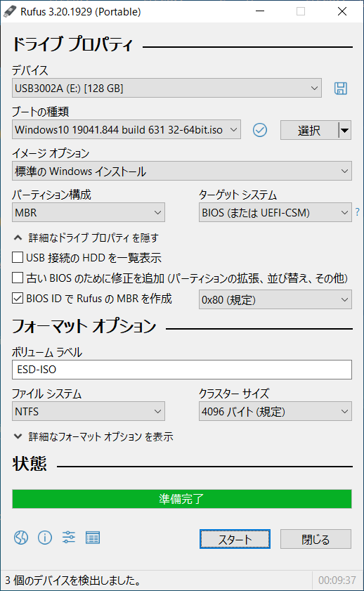Click the green 準備完了 progress bar
The height and width of the screenshot is (591, 364).
point(181,499)
